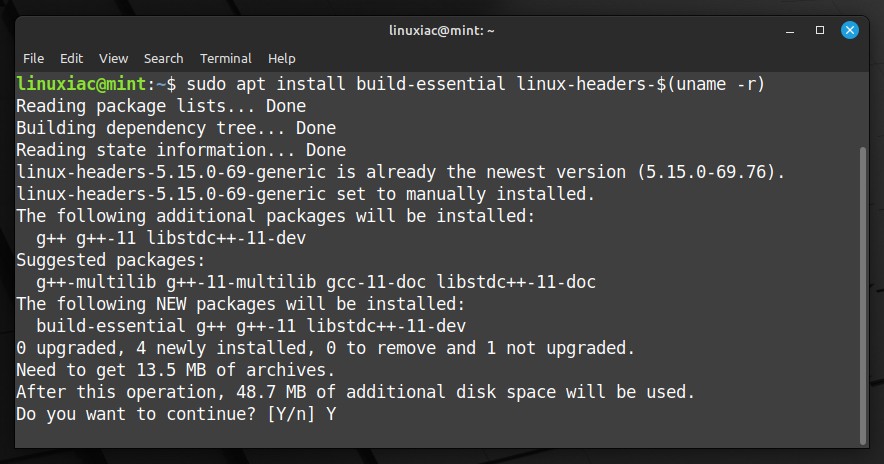Open the Edit menu
Viewport: 884px width, 464px height.
point(71,59)
